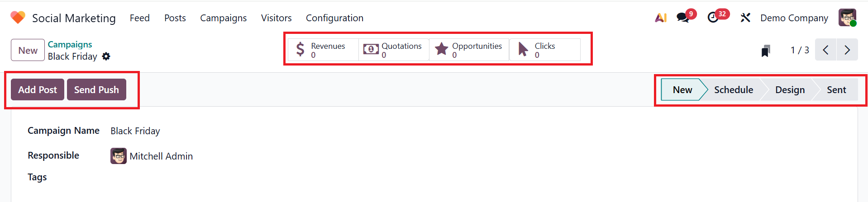This screenshot has width=868, height=202.
Task: Click the Social Marketing heart logo
Action: point(18,18)
